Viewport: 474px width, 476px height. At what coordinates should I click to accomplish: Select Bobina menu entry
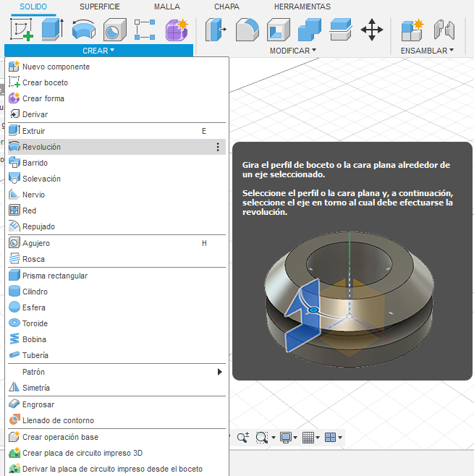tap(117, 339)
